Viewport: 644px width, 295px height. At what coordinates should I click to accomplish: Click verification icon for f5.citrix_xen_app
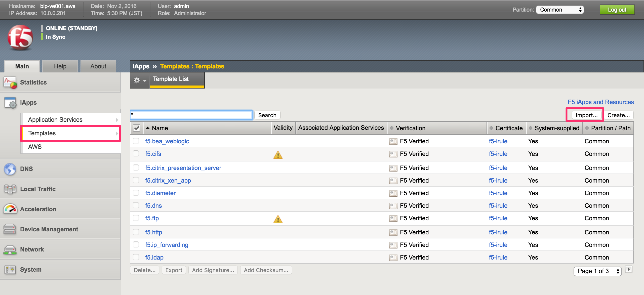pos(393,181)
